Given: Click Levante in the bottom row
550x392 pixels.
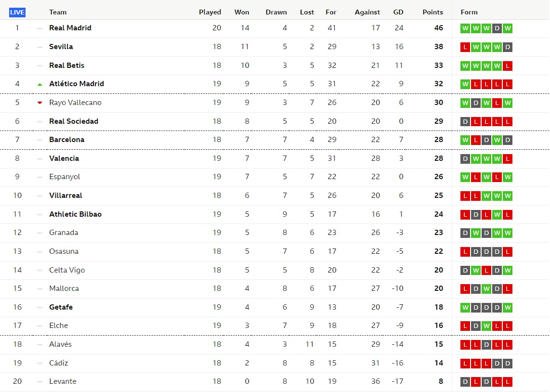Looking at the screenshot, I should pyautogui.click(x=63, y=381).
